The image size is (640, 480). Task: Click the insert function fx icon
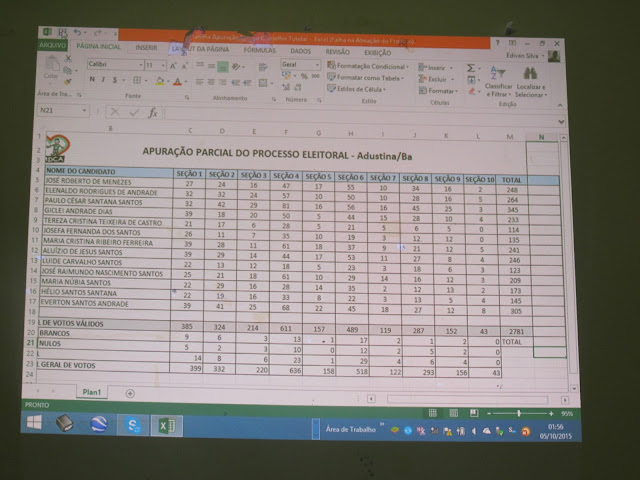point(153,112)
